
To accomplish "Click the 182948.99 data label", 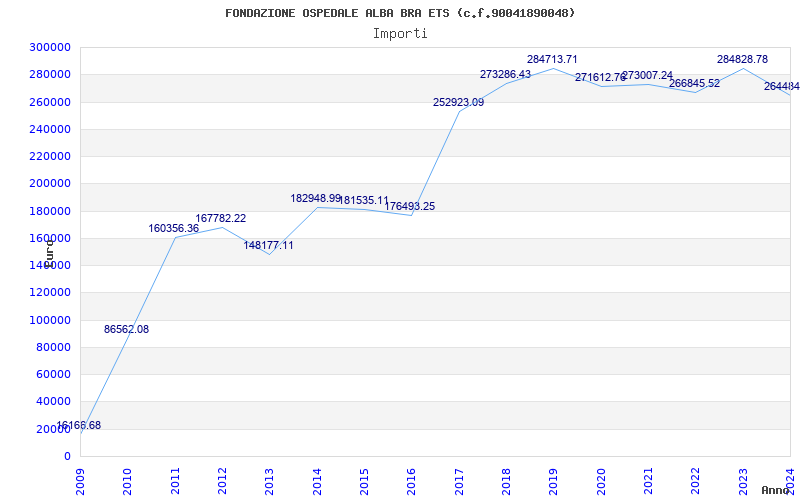I will click(315, 198).
